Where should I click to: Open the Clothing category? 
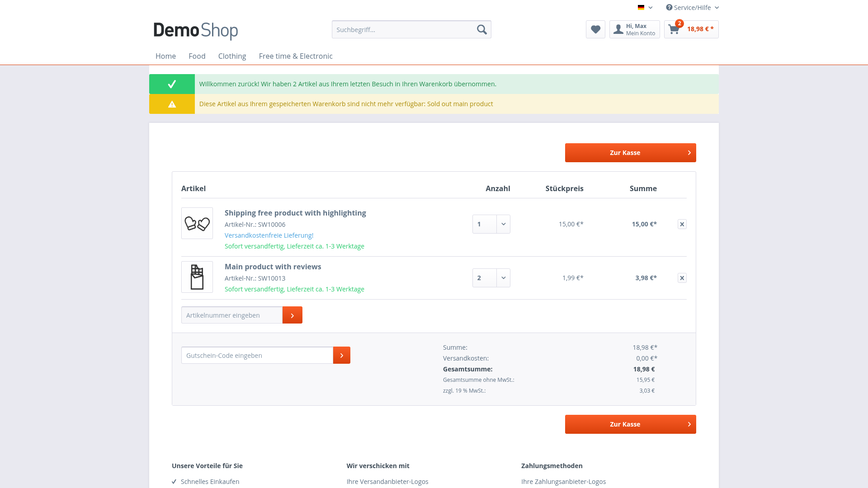[x=232, y=56]
